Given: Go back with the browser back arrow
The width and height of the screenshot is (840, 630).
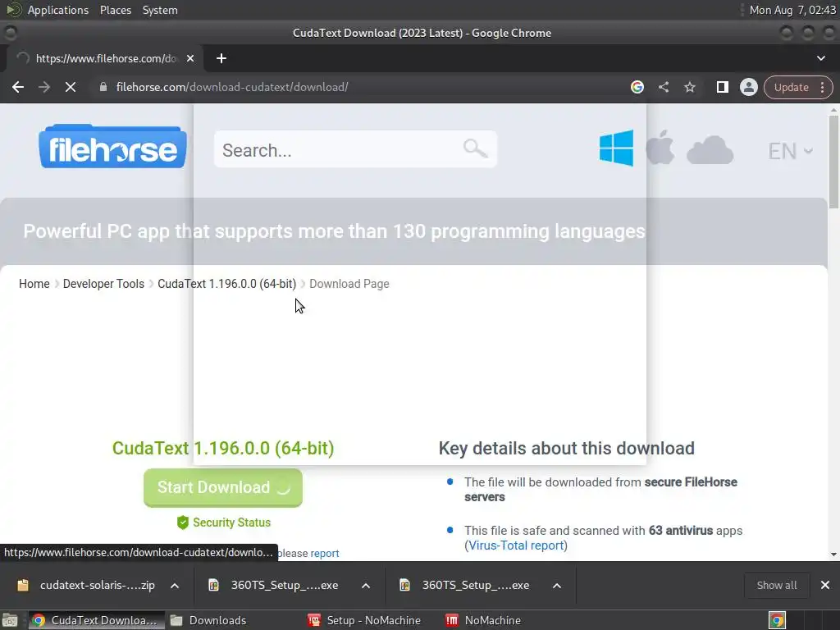Looking at the screenshot, I should click(18, 87).
